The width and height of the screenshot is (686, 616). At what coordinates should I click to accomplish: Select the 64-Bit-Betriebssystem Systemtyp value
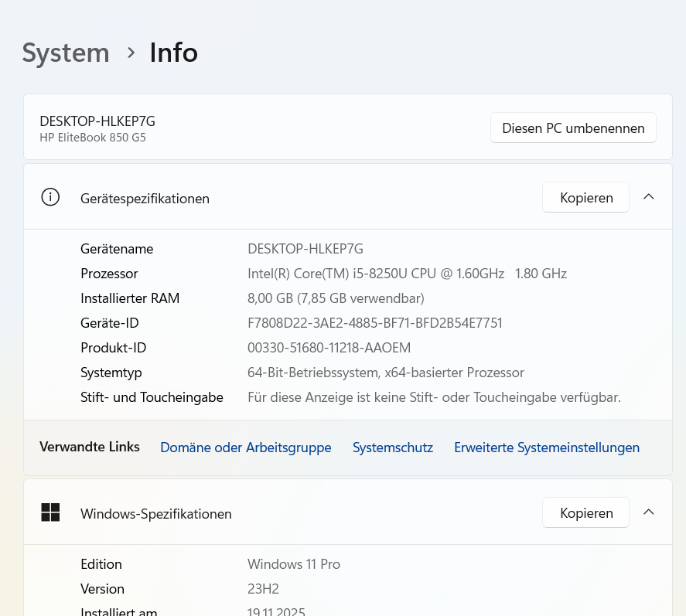[386, 373]
